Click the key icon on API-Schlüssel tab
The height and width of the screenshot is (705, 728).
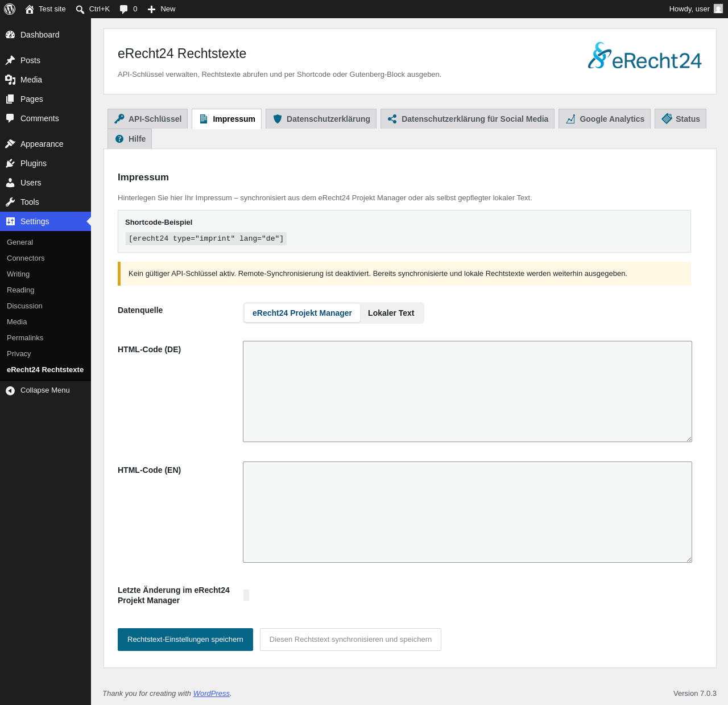[119, 119]
